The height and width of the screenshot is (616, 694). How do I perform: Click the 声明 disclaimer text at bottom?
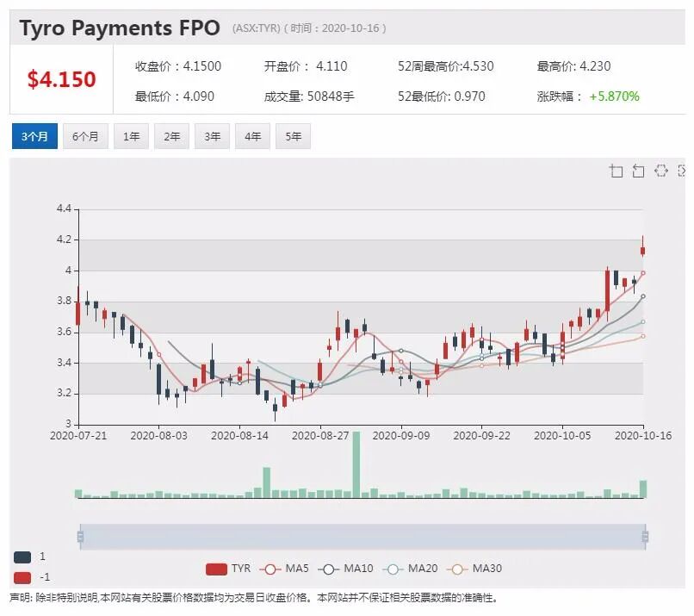tap(254, 598)
